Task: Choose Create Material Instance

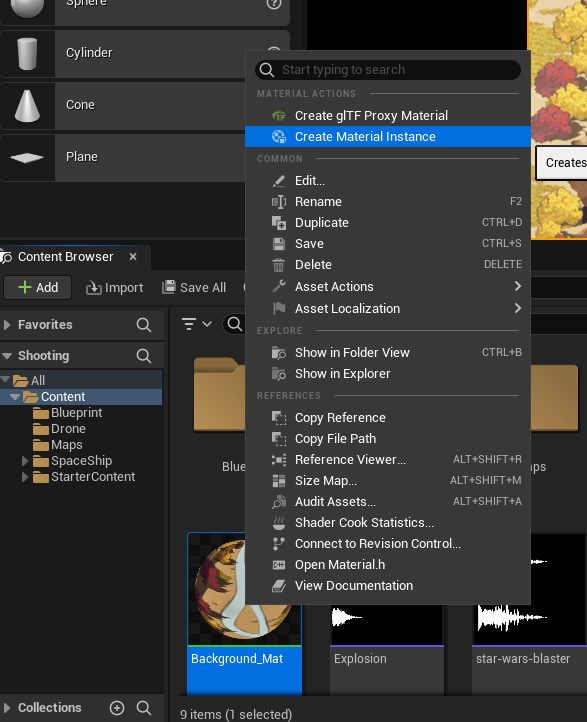Action: (x=388, y=137)
